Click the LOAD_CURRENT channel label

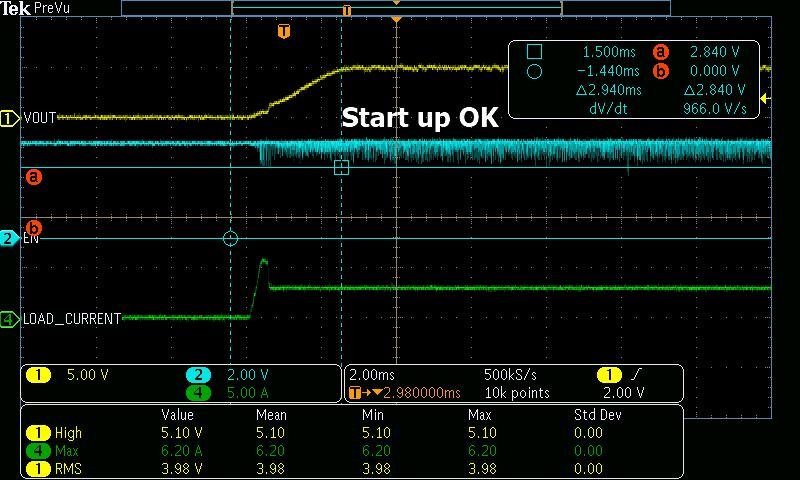click(x=72, y=319)
